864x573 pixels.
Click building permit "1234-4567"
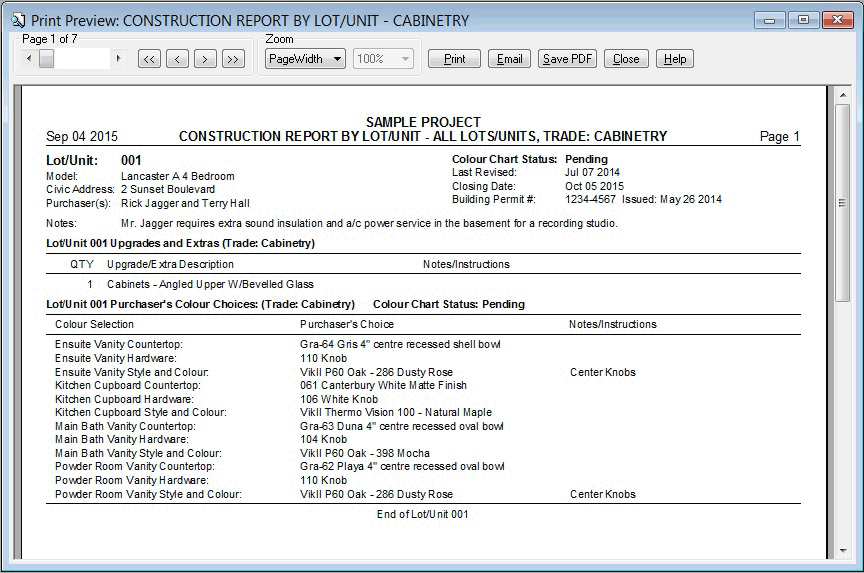point(590,199)
